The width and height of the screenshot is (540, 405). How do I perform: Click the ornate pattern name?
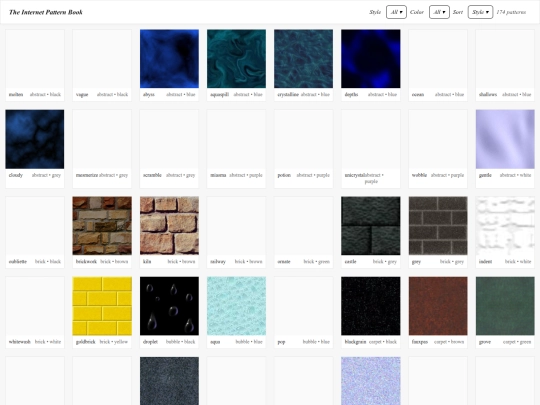tap(284, 261)
